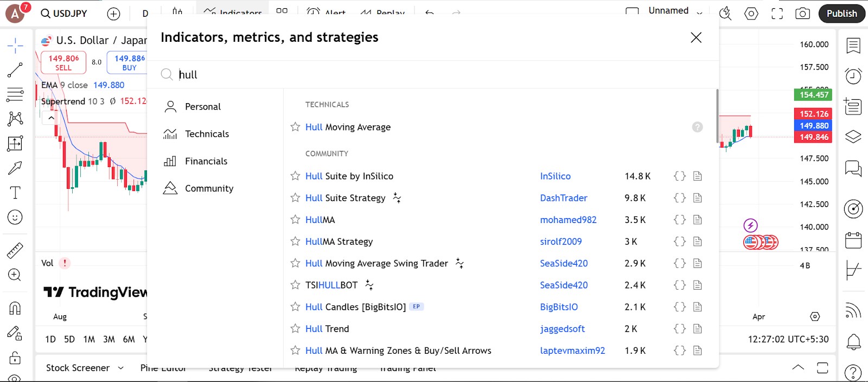
Task: Click the indicator search field with hull
Action: point(434,74)
